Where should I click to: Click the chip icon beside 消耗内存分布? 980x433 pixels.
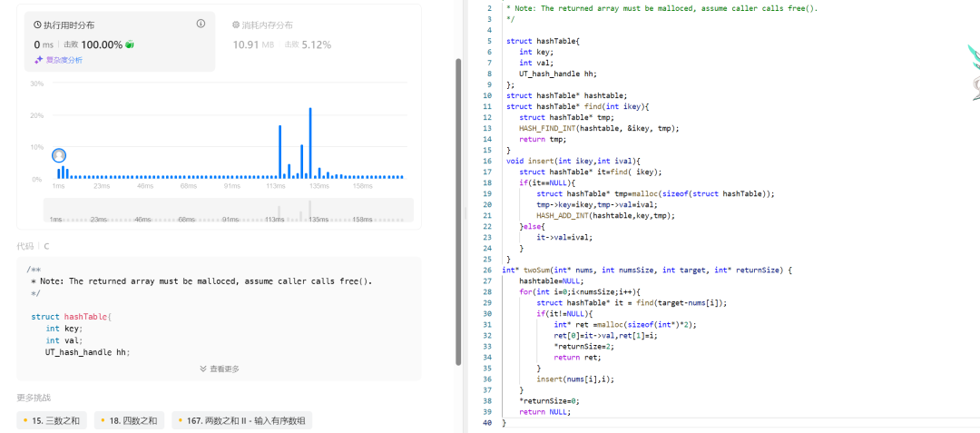(x=236, y=25)
